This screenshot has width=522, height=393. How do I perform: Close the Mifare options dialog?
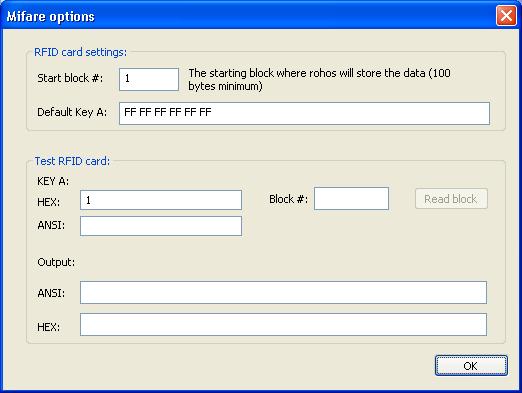[506, 15]
